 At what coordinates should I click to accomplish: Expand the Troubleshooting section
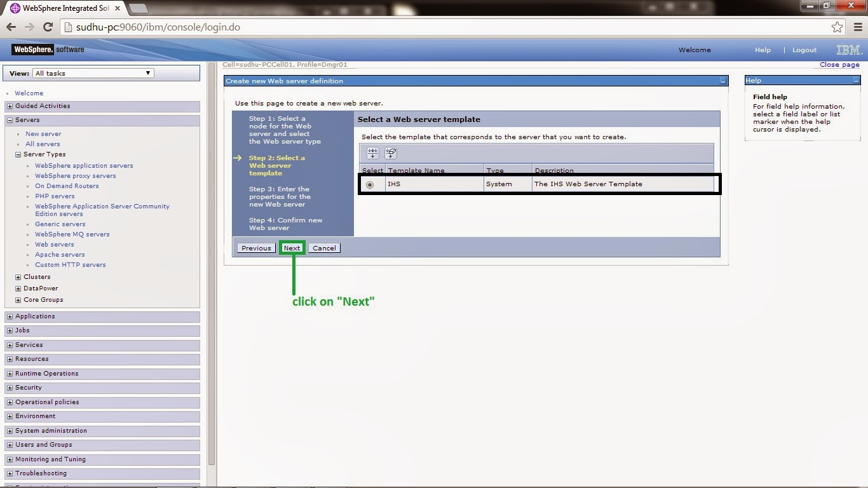coord(10,473)
